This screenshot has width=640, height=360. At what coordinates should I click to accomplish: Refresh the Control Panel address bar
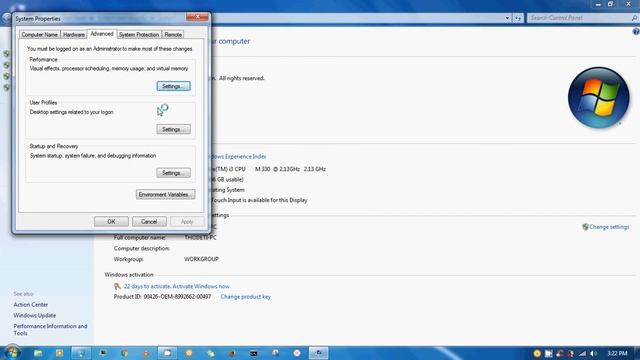[518, 18]
